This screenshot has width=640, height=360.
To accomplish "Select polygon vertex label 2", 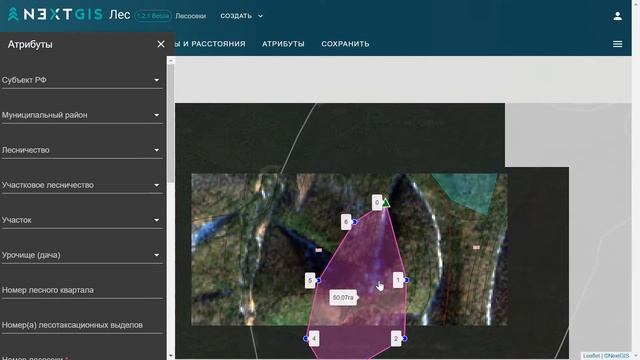I will click(x=396, y=338).
